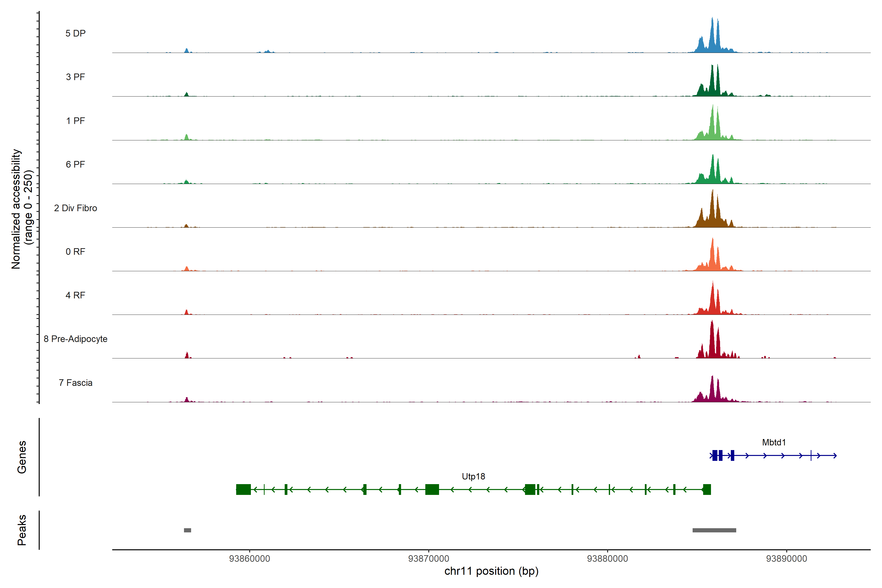This screenshot has height=588, width=882.
Task: Click the 3 PF track label
Action: tap(75, 77)
